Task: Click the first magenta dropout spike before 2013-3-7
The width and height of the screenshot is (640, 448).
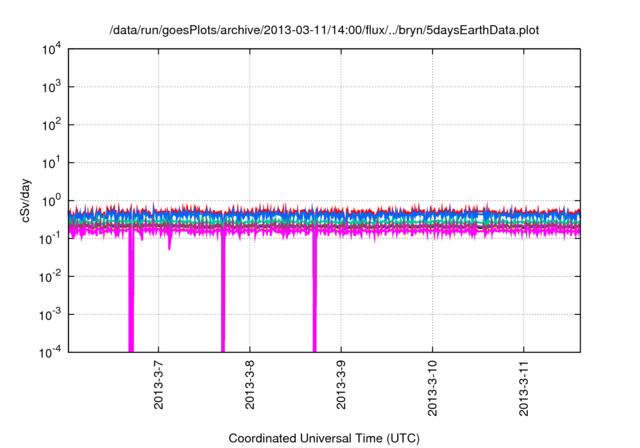Action: (x=131, y=292)
